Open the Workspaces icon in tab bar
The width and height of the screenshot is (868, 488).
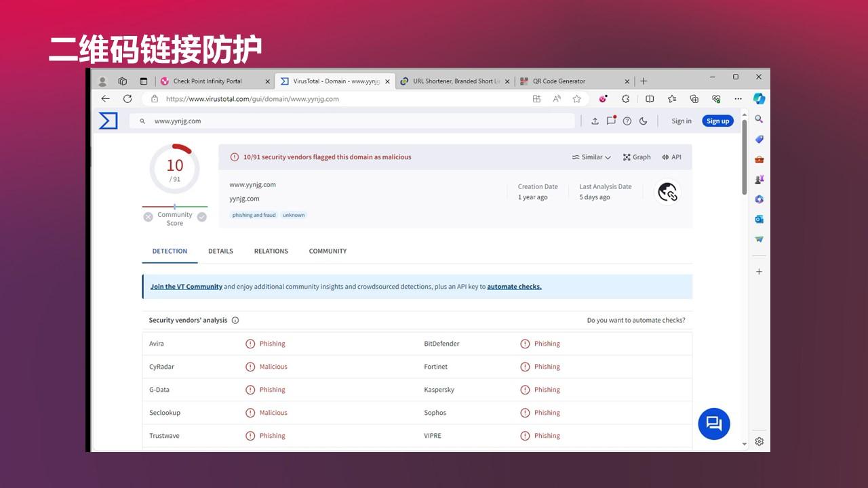point(123,81)
